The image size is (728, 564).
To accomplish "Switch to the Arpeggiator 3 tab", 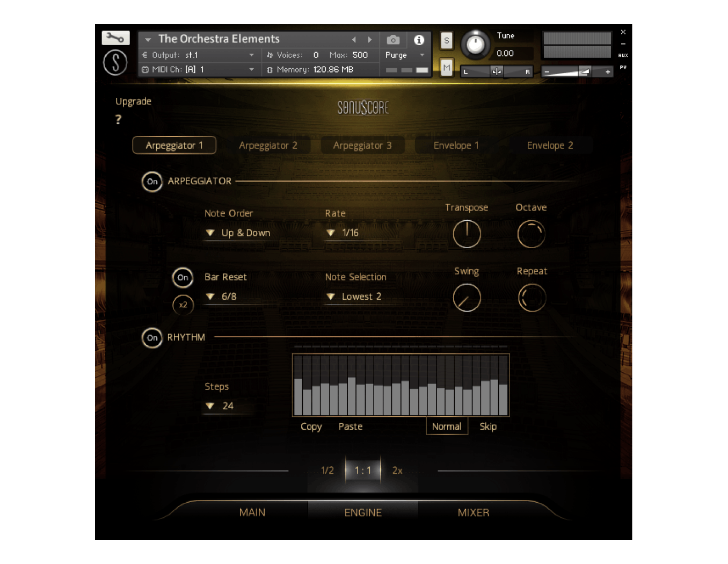I will point(362,145).
